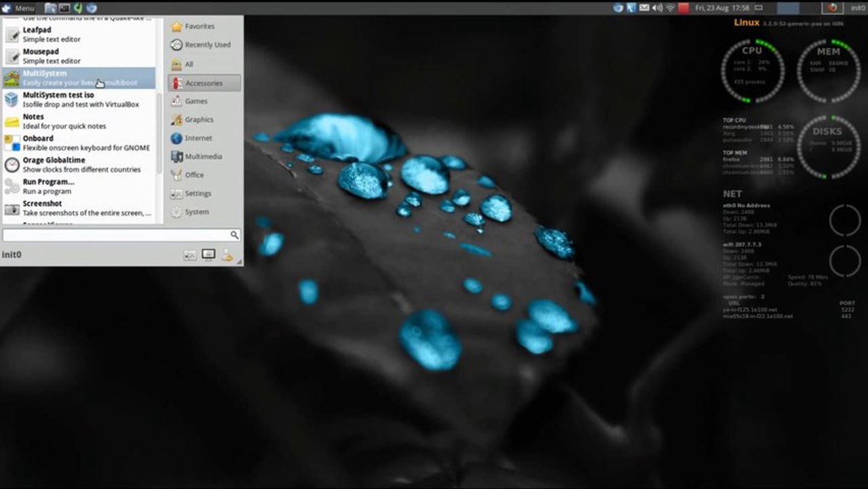Show the Favorites category
Viewport: 868px width, 489px height.
[x=204, y=26]
